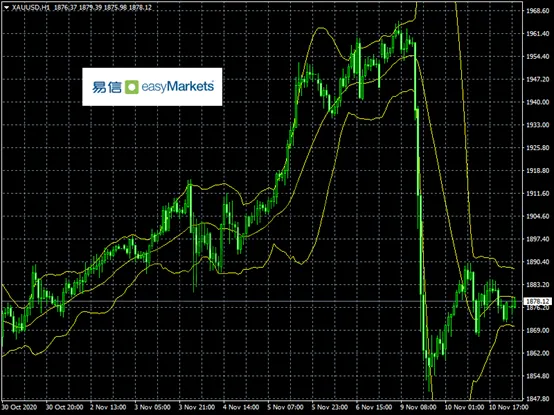Click the XAUUSD,H1 chart title text

coord(31,7)
